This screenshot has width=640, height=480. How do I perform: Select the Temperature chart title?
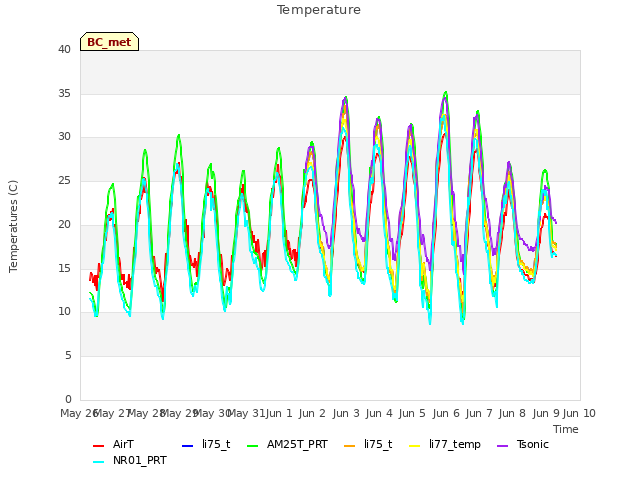point(319,10)
